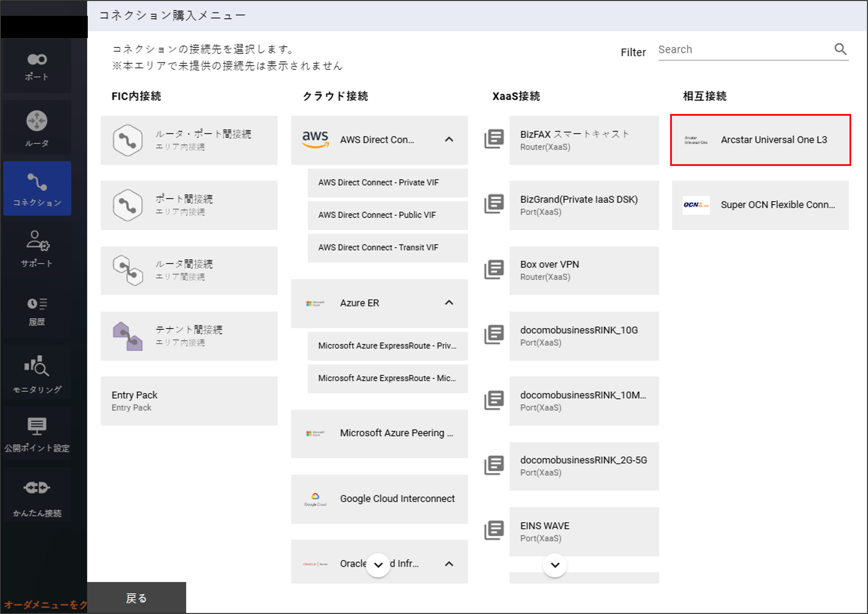Choose BizFAX スマートキャスト Router(XaaS)

(584, 140)
